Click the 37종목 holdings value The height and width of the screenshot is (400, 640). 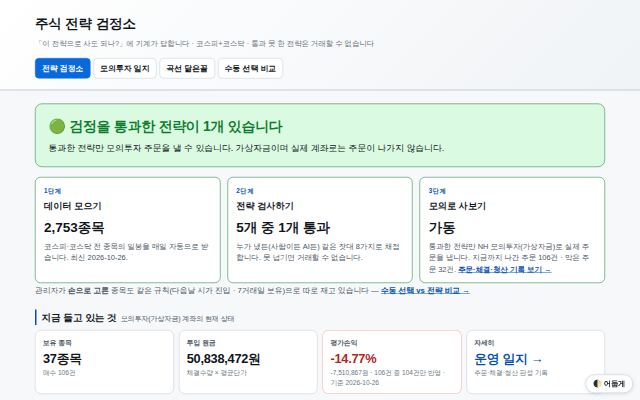(62, 359)
